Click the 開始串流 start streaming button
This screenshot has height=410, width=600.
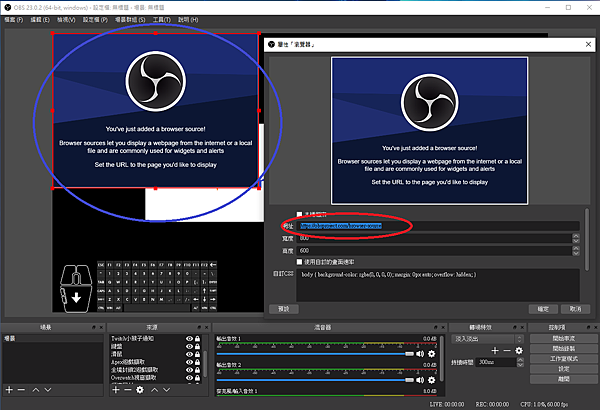pyautogui.click(x=563, y=338)
